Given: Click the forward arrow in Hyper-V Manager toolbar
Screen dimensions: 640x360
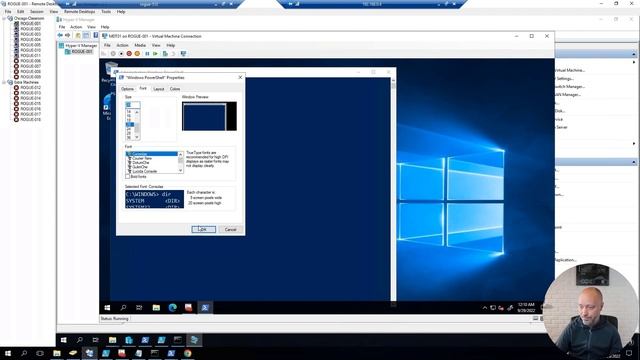Looking at the screenshot, I should [68, 36].
